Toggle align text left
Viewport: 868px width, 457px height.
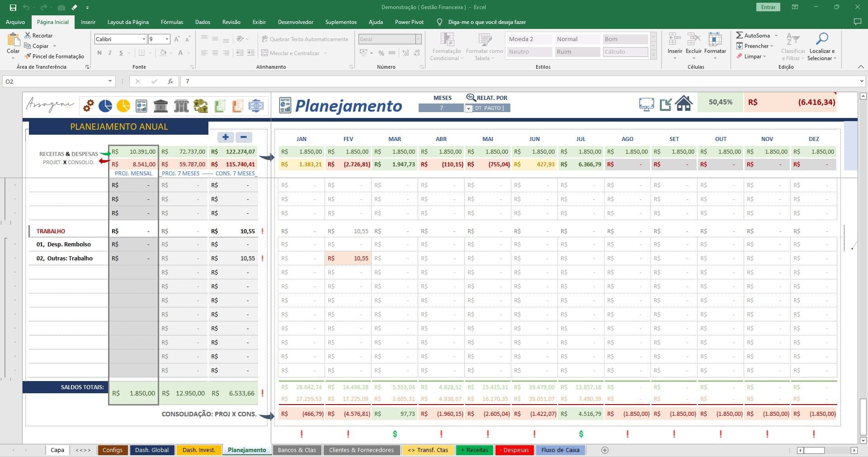pos(204,53)
